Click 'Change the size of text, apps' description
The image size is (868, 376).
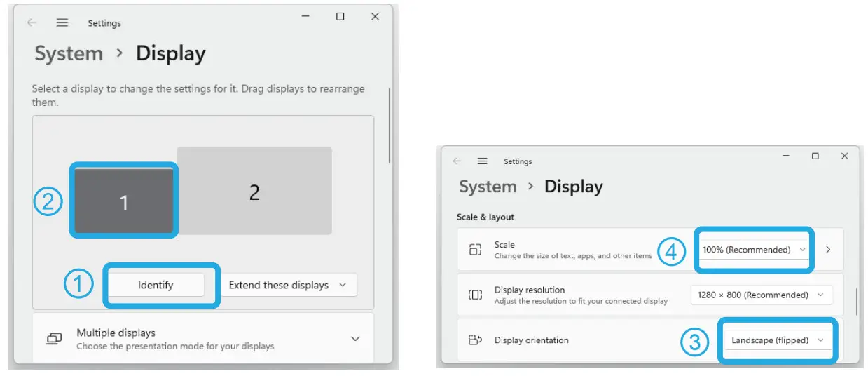click(x=573, y=256)
